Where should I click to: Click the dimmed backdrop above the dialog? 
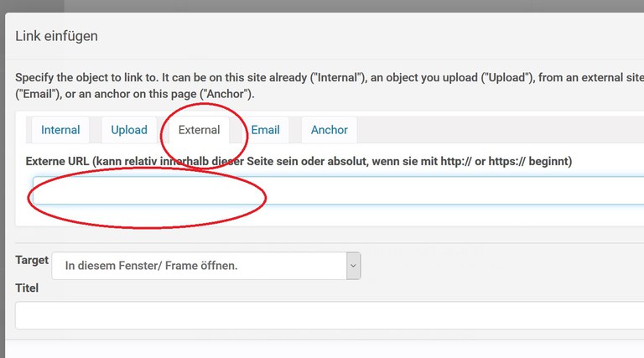335,6
